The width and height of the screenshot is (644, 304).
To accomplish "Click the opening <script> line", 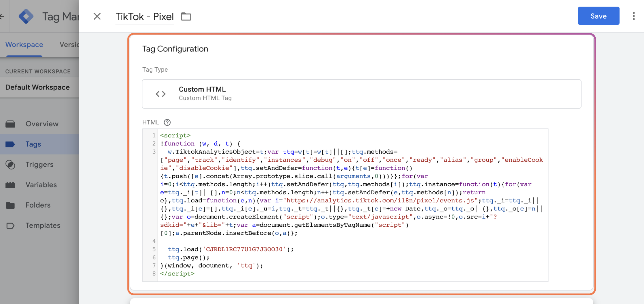I will (x=175, y=135).
